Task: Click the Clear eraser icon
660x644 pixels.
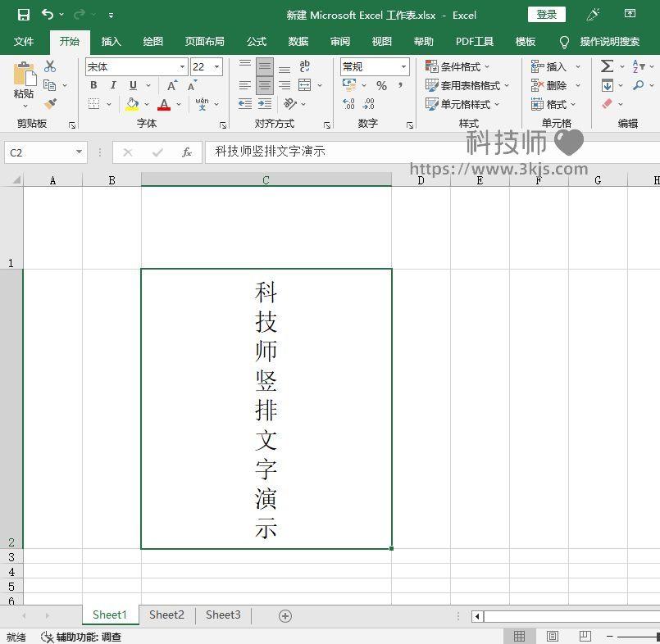Action: tap(607, 104)
